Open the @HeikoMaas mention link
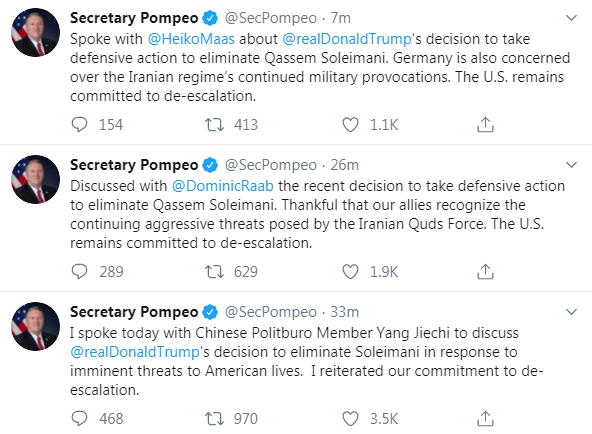Viewport: 592px width, 434px height. pyautogui.click(x=191, y=39)
